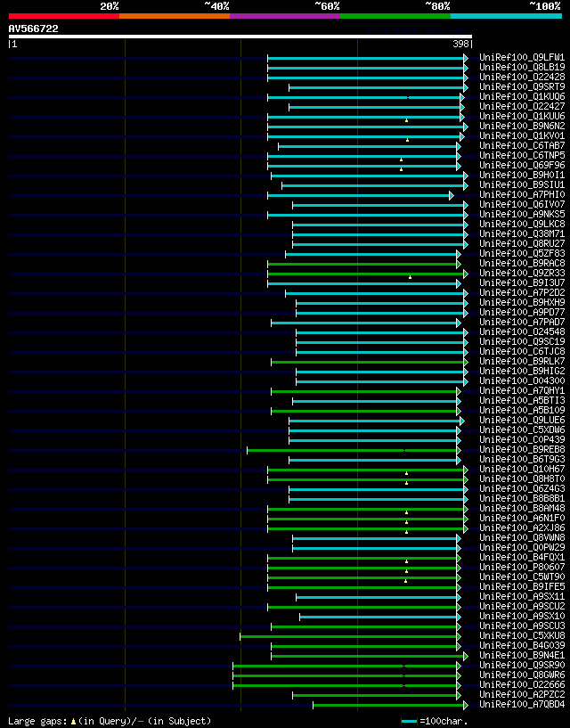
Task: Select the UniRef100_B8AM48 hit label
Action: [522, 509]
